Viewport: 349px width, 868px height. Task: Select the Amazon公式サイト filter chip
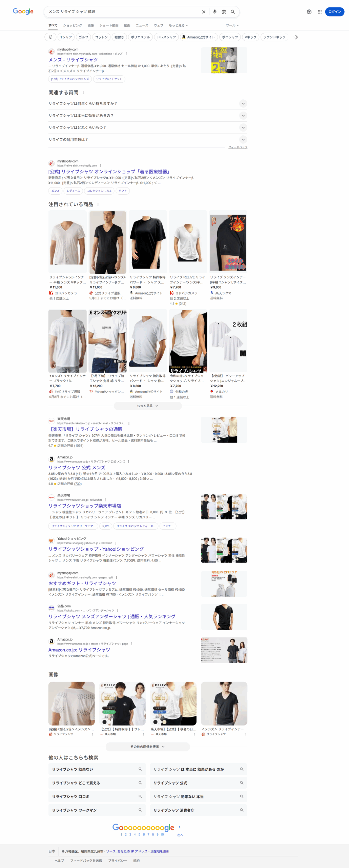pyautogui.click(x=198, y=37)
